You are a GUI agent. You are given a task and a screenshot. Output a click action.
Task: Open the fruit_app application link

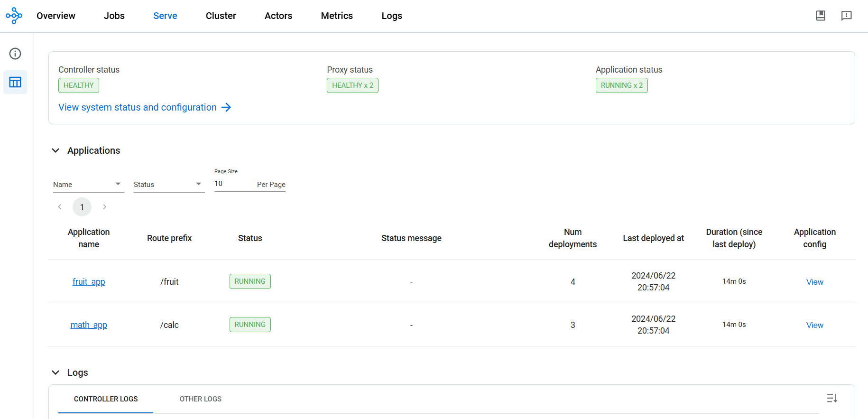(x=89, y=282)
